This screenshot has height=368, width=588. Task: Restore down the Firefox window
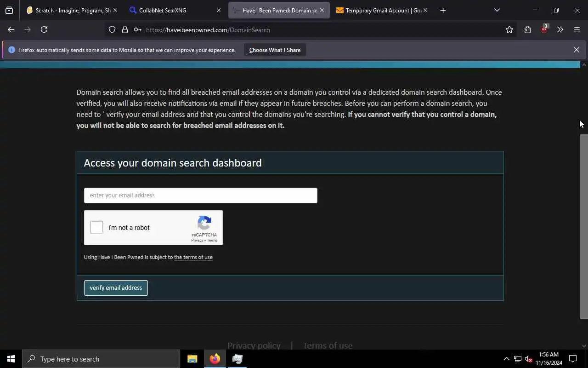point(556,10)
